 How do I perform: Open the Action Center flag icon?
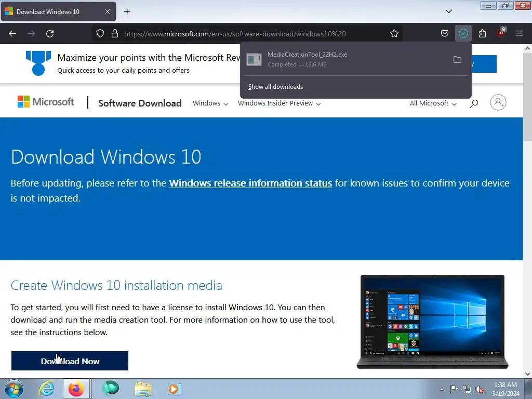pyautogui.click(x=454, y=389)
